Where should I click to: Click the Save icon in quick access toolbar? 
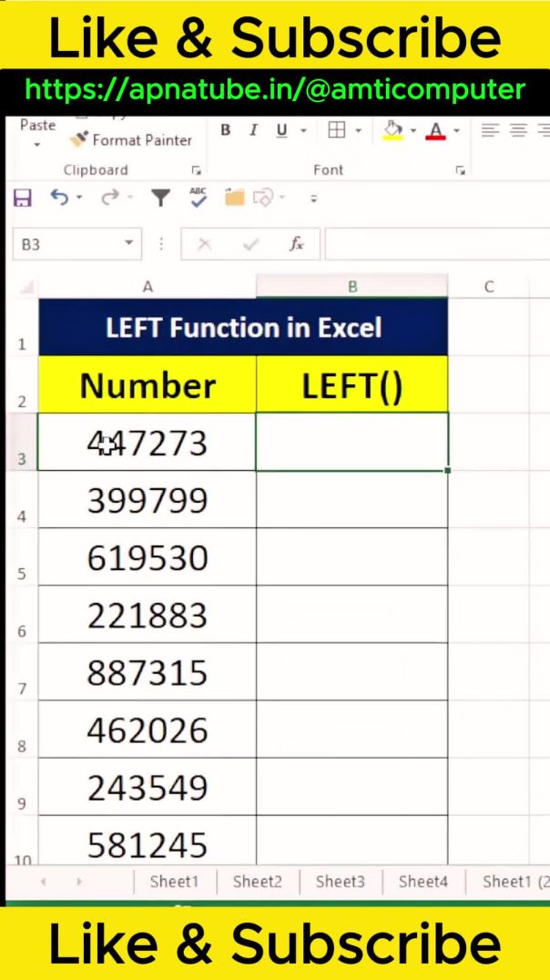tap(23, 198)
